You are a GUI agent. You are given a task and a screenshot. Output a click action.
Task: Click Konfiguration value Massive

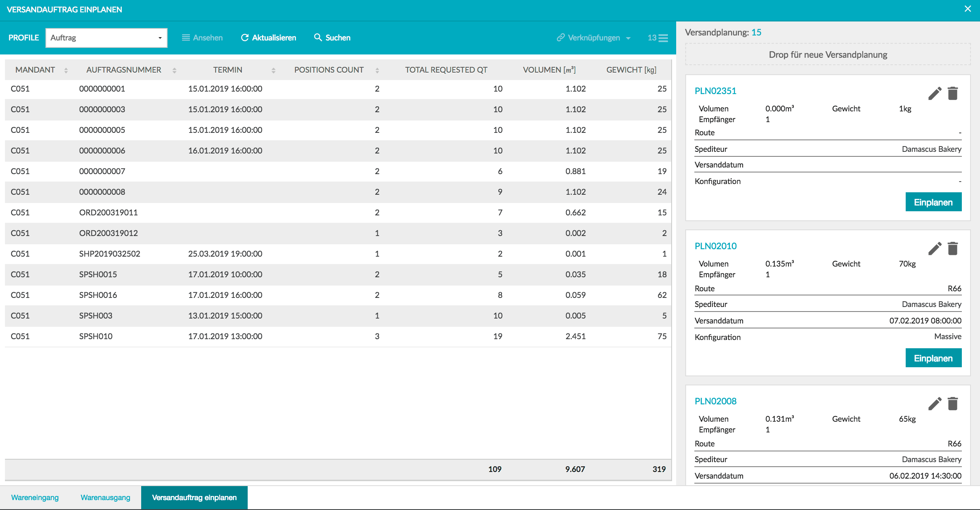[948, 336]
